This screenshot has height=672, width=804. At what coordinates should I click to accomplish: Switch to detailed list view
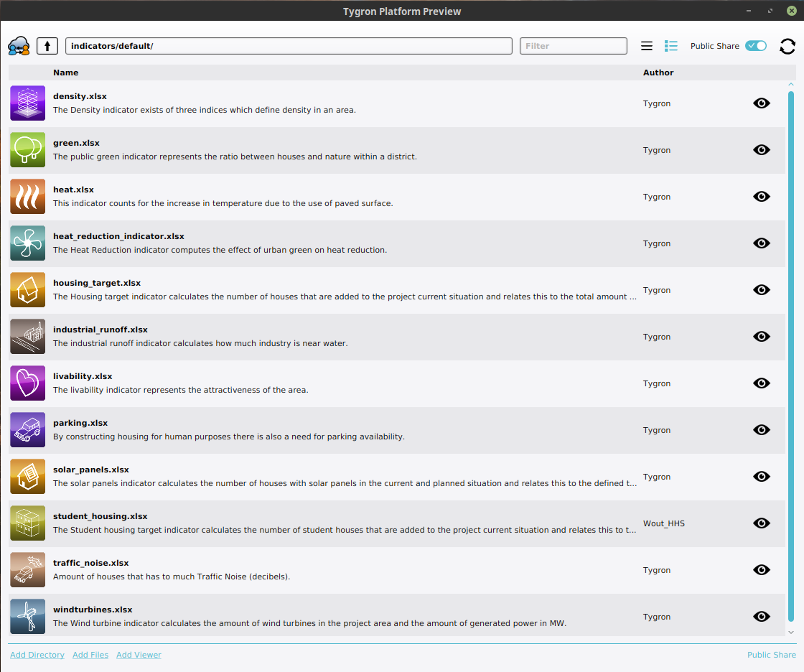(x=671, y=46)
